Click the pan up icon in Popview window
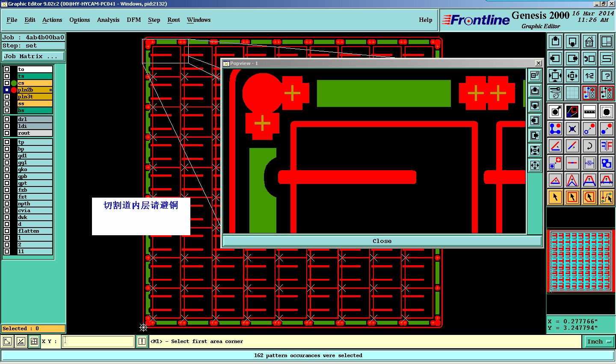 (x=535, y=91)
